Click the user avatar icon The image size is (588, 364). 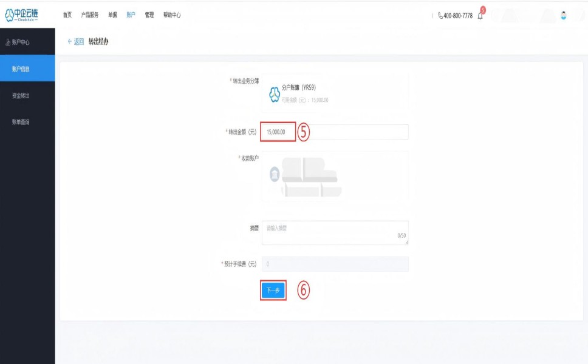(563, 16)
